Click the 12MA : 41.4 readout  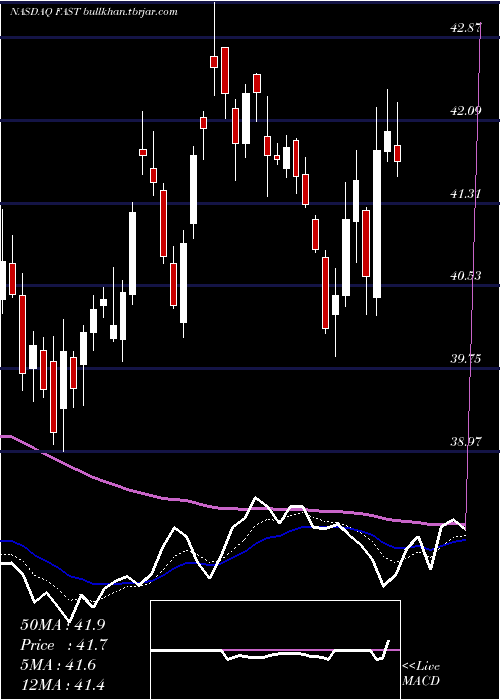(x=63, y=684)
